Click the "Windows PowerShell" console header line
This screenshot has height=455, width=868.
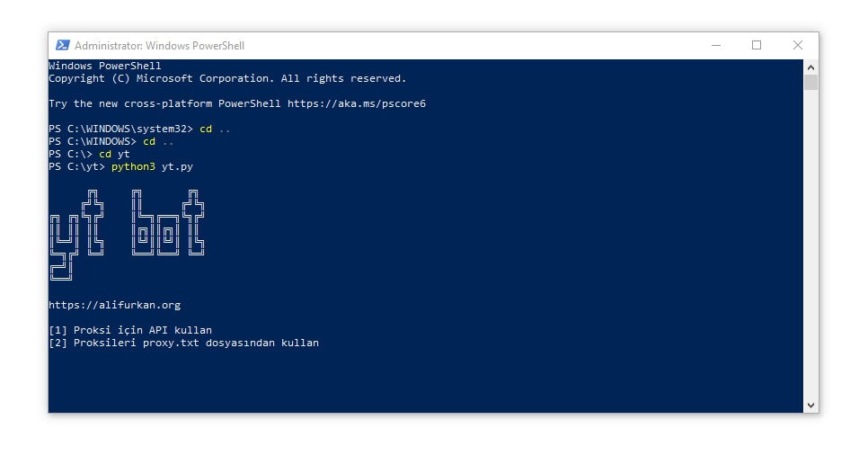104,66
